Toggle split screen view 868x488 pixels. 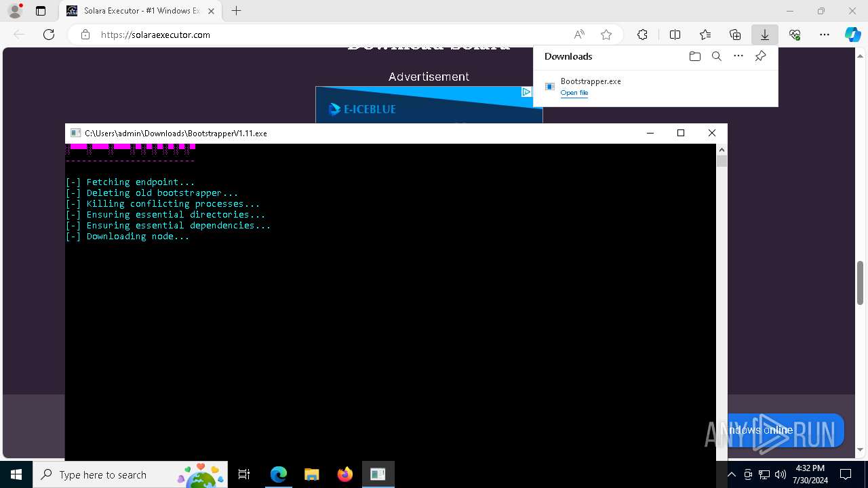675,35
